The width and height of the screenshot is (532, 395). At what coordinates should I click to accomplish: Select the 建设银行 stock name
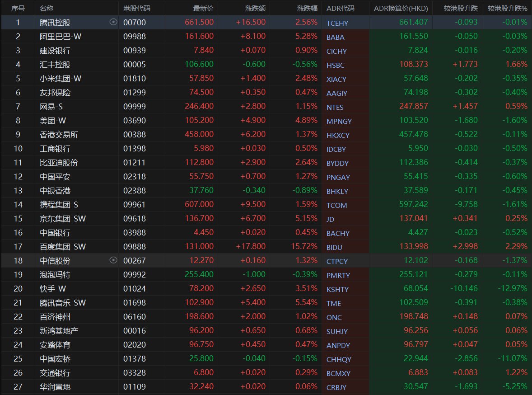point(55,50)
